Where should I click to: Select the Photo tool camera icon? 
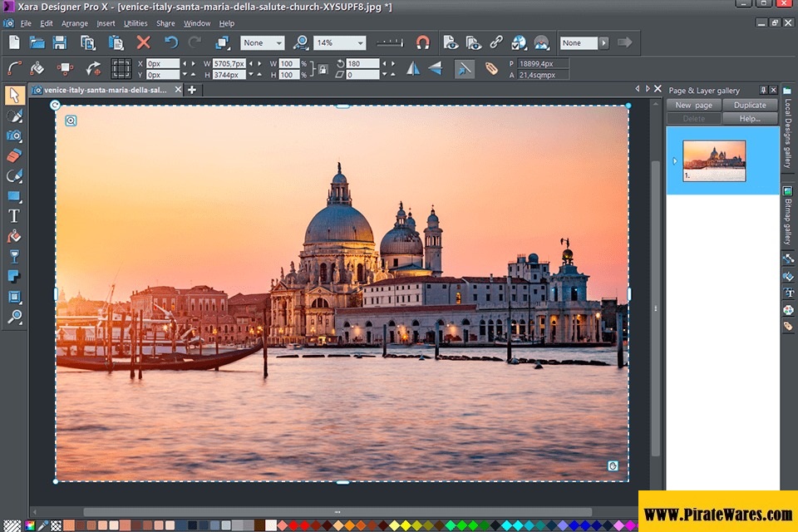coord(13,135)
